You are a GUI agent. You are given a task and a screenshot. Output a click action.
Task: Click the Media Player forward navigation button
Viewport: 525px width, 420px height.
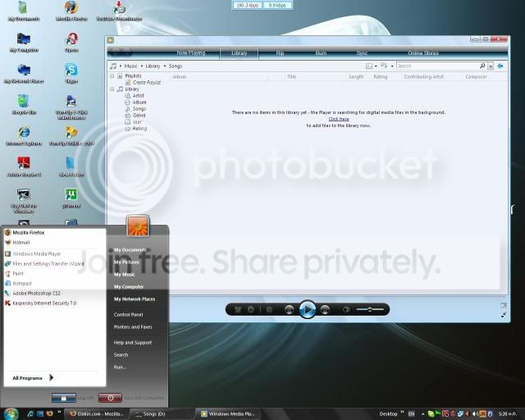point(127,52)
